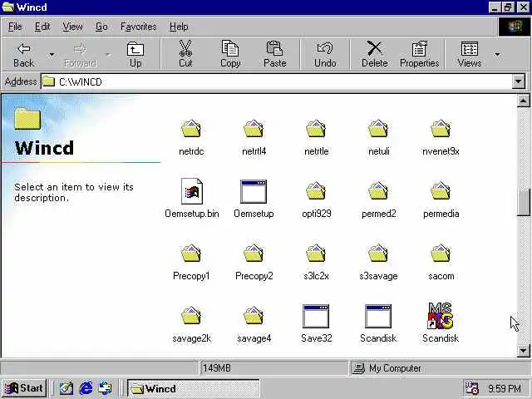
Task: Click the scroll up arrow
Action: click(x=523, y=101)
